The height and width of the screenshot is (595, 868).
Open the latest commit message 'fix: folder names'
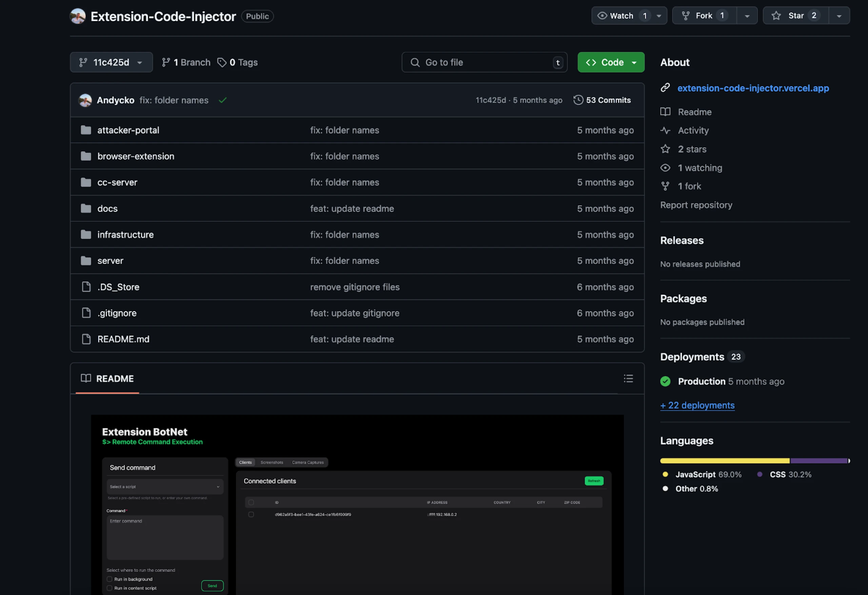[x=174, y=100]
